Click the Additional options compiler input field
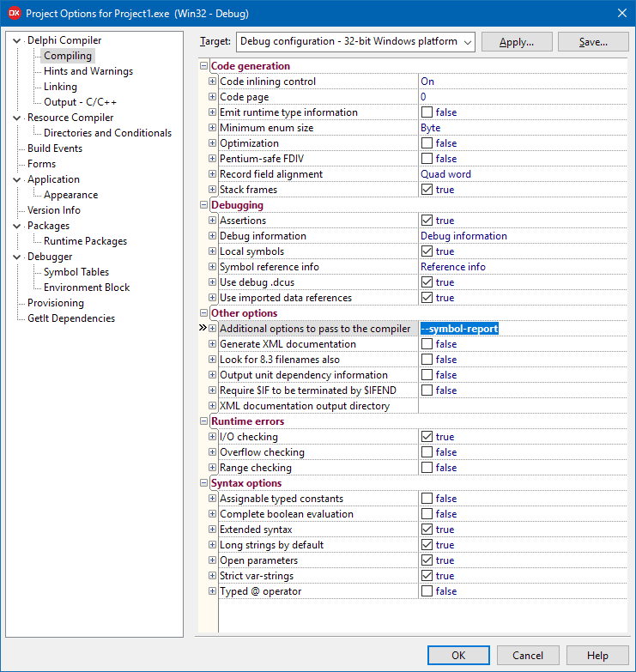636x672 pixels. click(x=524, y=329)
